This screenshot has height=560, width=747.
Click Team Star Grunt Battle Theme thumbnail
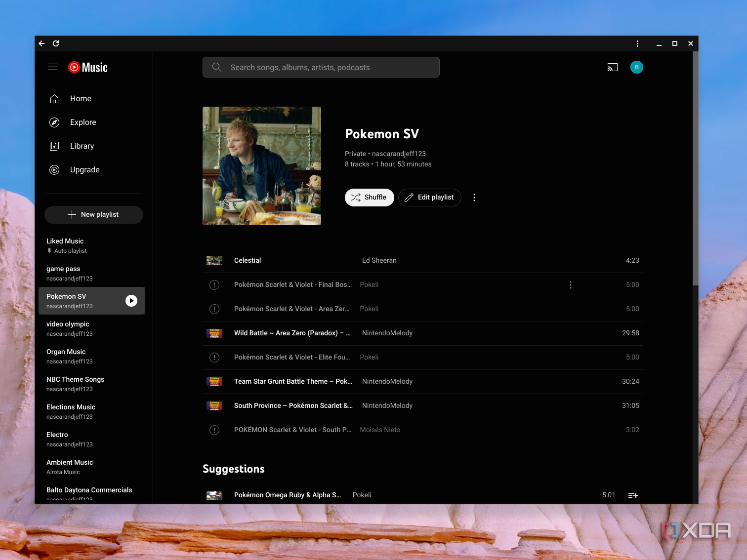coord(214,382)
